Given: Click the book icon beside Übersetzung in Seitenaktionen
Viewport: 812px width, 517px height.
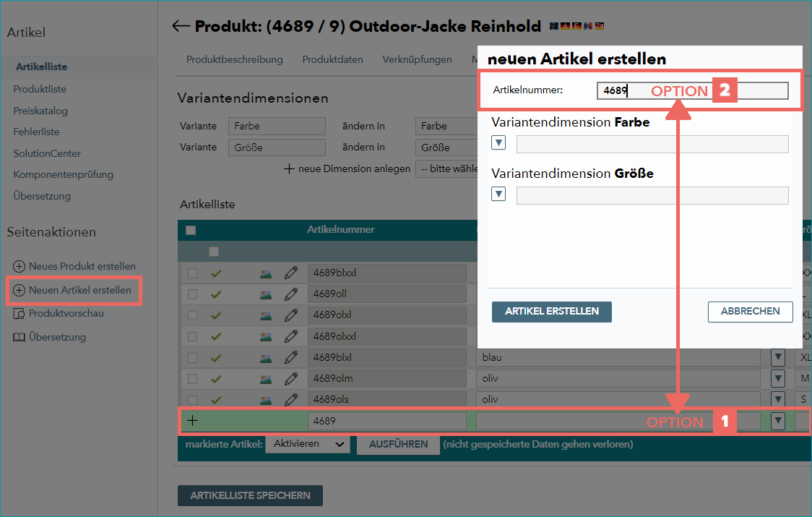Looking at the screenshot, I should [x=20, y=338].
